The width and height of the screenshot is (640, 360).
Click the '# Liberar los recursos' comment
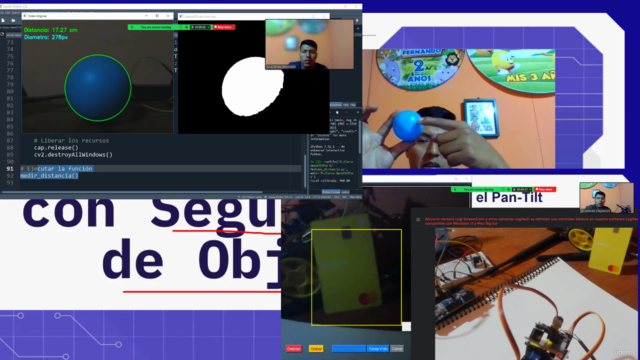71,140
